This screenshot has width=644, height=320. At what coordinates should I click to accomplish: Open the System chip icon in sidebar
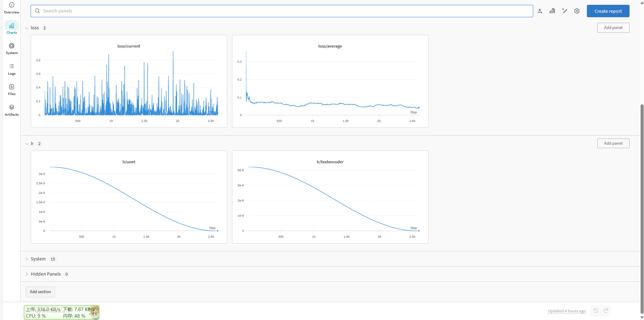click(x=12, y=46)
